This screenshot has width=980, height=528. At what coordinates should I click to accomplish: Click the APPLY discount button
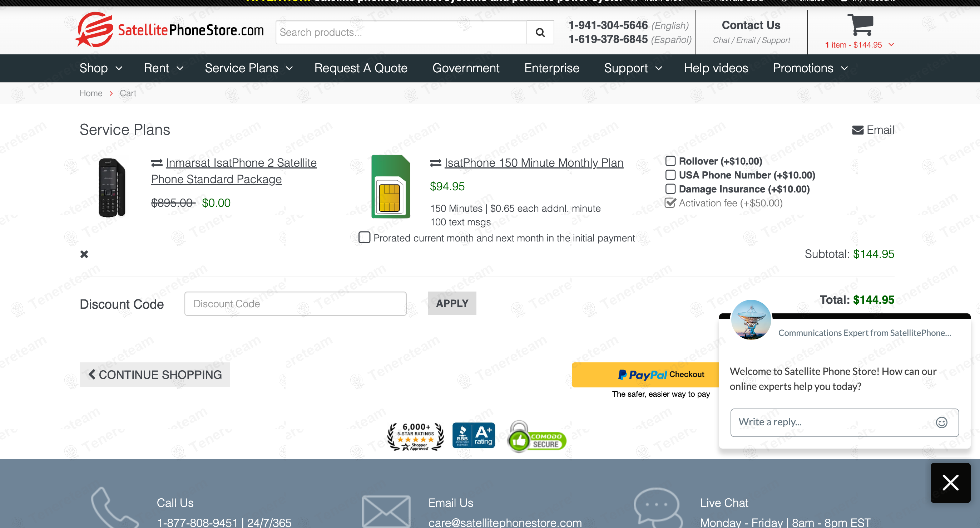pyautogui.click(x=452, y=303)
